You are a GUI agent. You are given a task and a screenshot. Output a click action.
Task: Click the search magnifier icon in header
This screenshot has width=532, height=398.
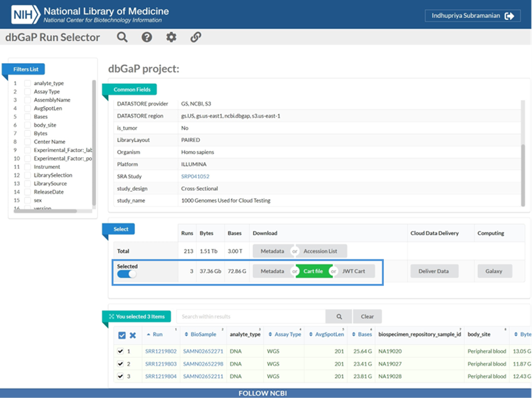click(x=122, y=37)
